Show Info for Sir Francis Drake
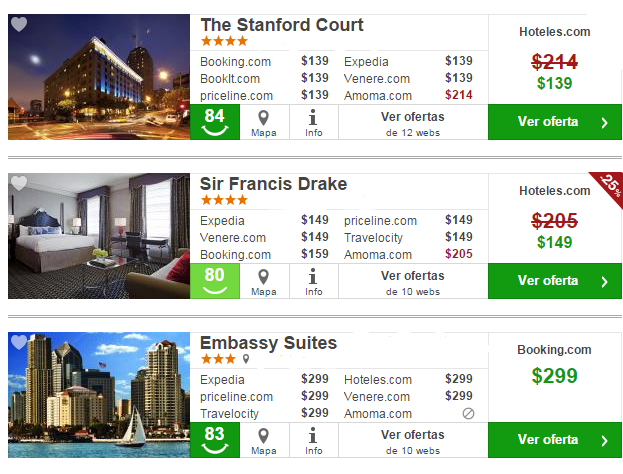Image resolution: width=623 pixels, height=474 pixels. pyautogui.click(x=314, y=281)
